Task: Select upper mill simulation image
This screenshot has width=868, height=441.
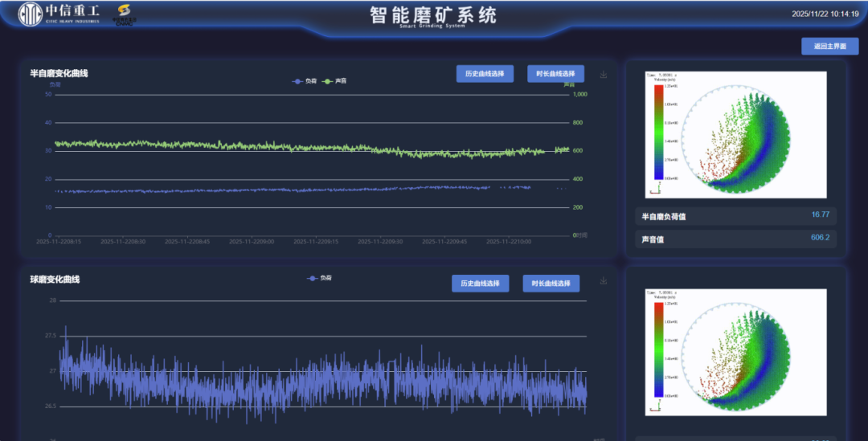Action: coord(735,134)
